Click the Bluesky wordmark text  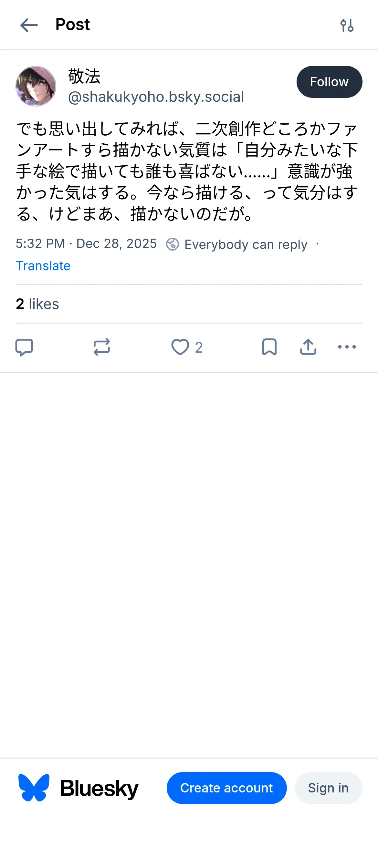[x=100, y=789]
